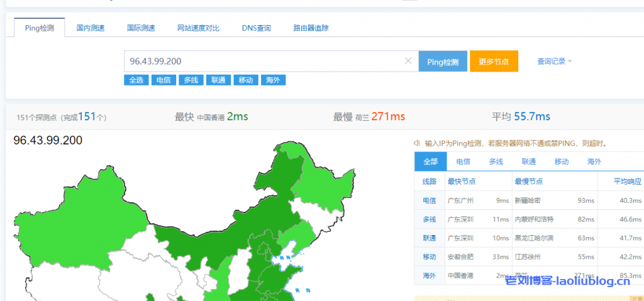Click the 电信 row link in table

pyautogui.click(x=430, y=200)
